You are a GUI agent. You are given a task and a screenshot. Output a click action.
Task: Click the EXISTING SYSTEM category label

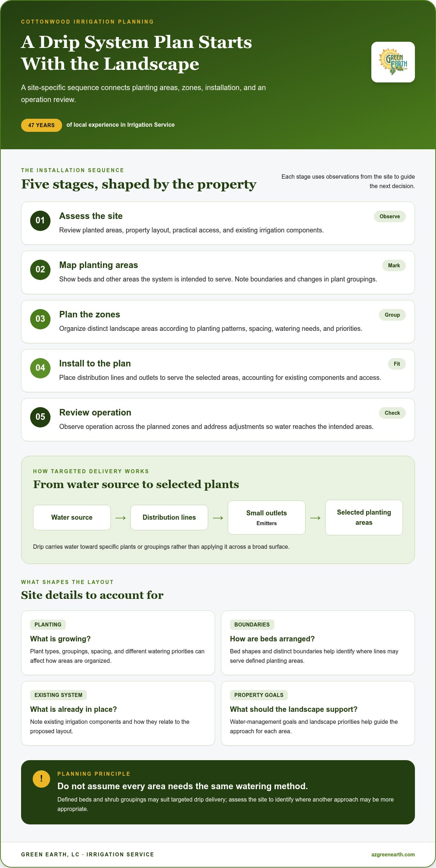coord(58,695)
